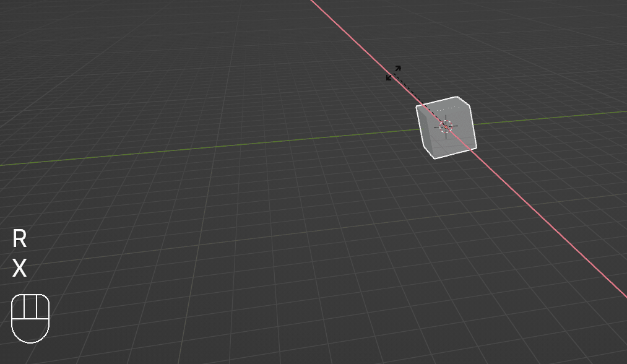627x364 pixels.
Task: Click the cube's top-left corner on red line
Action: pyautogui.click(x=418, y=106)
